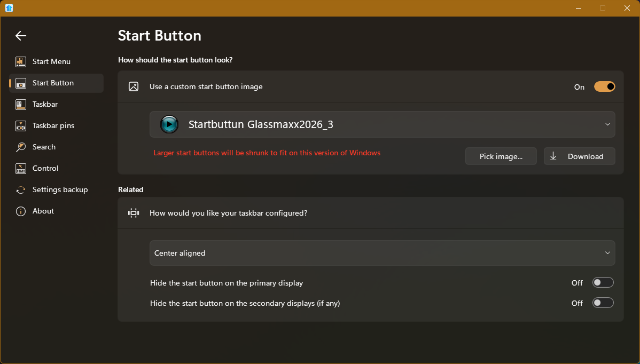Click the 'Use a custom start button image' label
Viewport: 640px width, 364px height.
pyautogui.click(x=206, y=86)
